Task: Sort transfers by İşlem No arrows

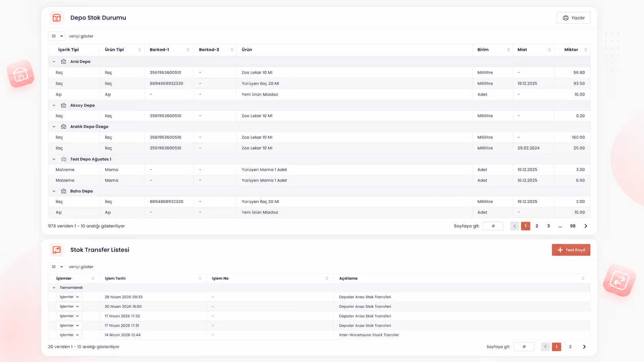Action: pyautogui.click(x=327, y=279)
